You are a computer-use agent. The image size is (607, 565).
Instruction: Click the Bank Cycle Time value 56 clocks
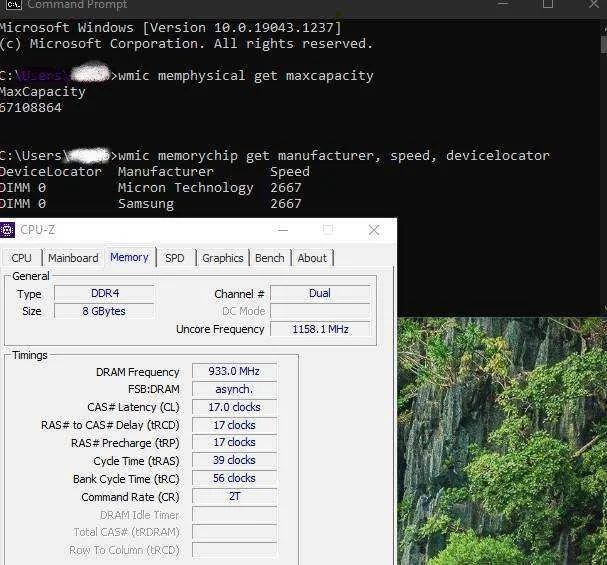click(x=235, y=478)
